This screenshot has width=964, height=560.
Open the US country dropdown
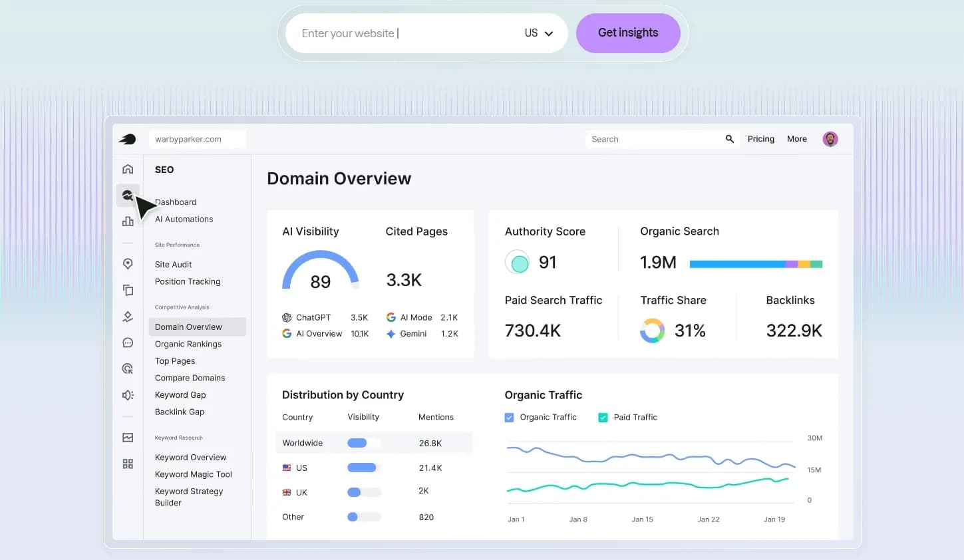[x=539, y=33]
